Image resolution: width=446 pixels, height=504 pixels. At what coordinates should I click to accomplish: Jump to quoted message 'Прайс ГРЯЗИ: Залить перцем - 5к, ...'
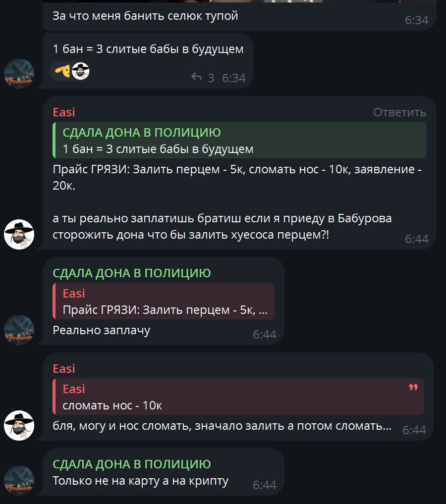coord(164,301)
